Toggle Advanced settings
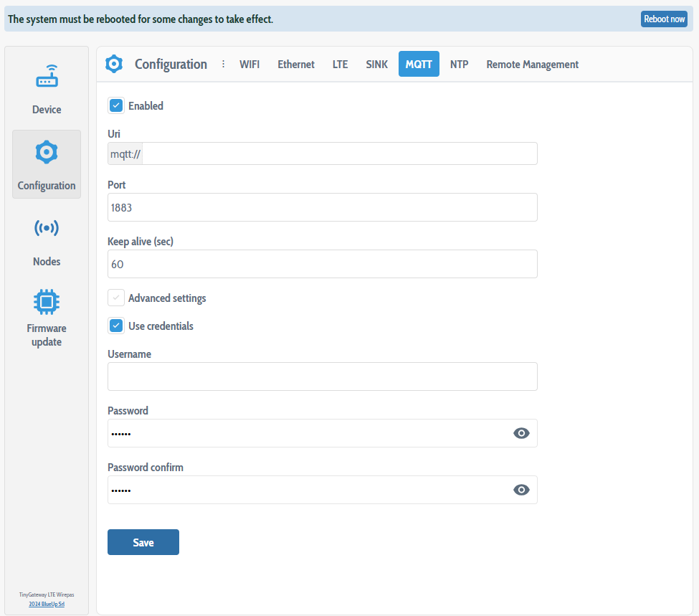 coord(115,297)
